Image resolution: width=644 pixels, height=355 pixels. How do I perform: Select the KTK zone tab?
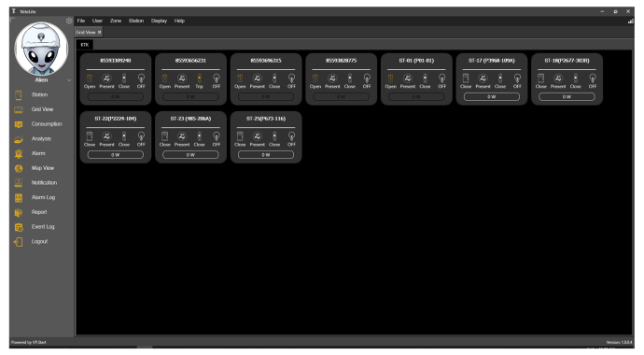pyautogui.click(x=85, y=45)
